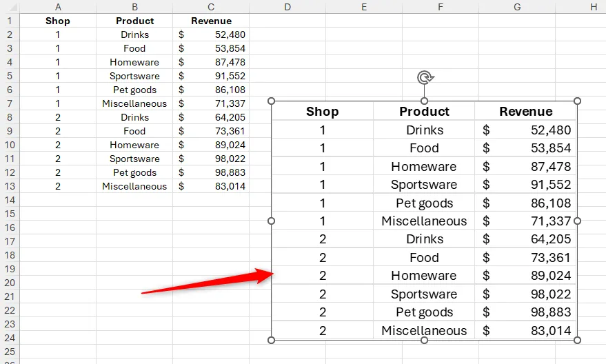The image size is (606, 364).
Task: Click cell B1 containing Product heading
Action: [x=134, y=21]
